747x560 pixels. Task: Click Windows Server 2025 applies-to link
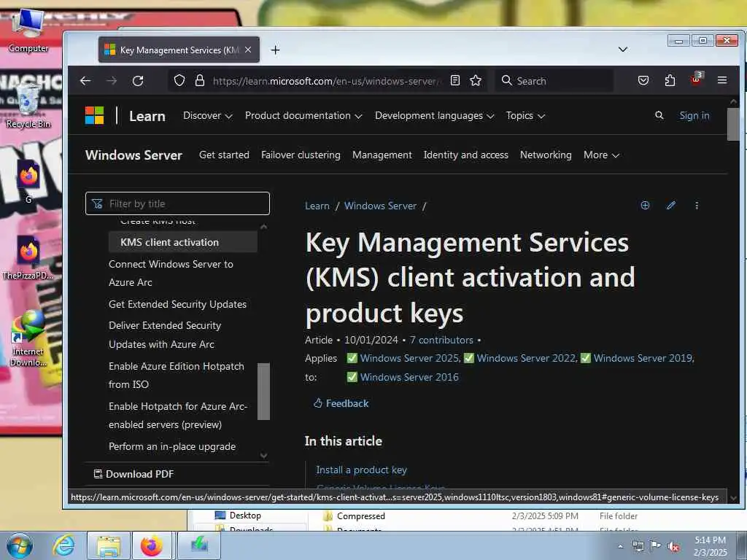pos(410,358)
